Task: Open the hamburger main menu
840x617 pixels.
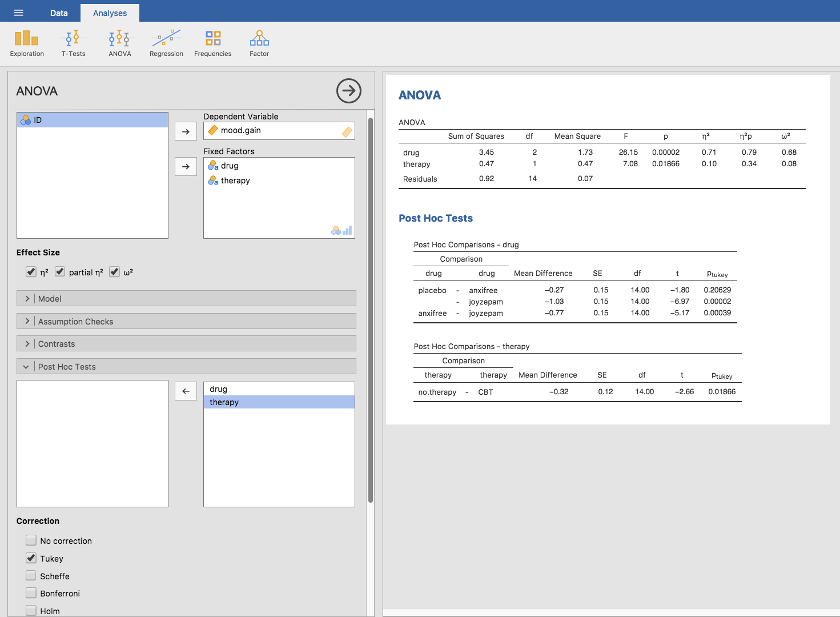Action: coord(18,13)
